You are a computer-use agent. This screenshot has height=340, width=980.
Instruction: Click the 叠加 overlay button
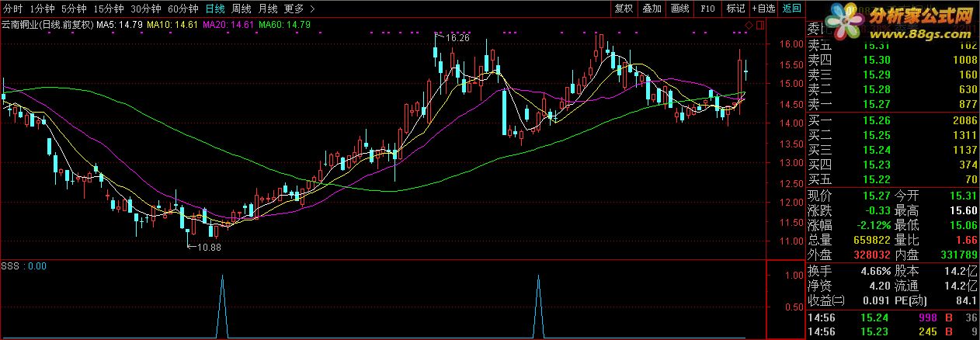(652, 9)
